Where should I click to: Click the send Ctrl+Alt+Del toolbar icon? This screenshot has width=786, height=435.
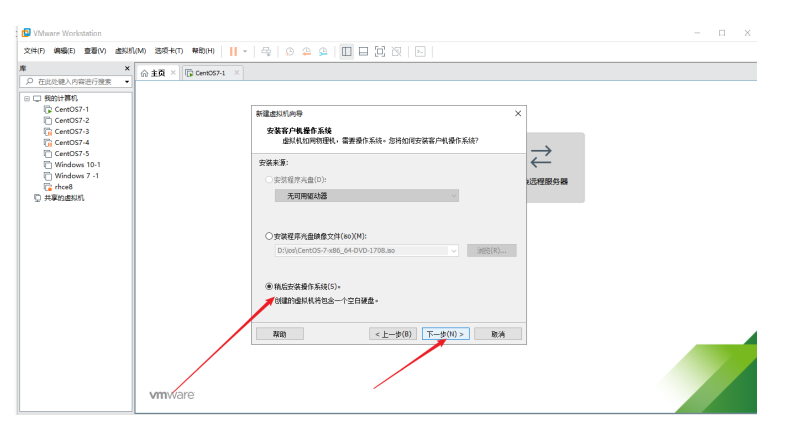pos(267,52)
